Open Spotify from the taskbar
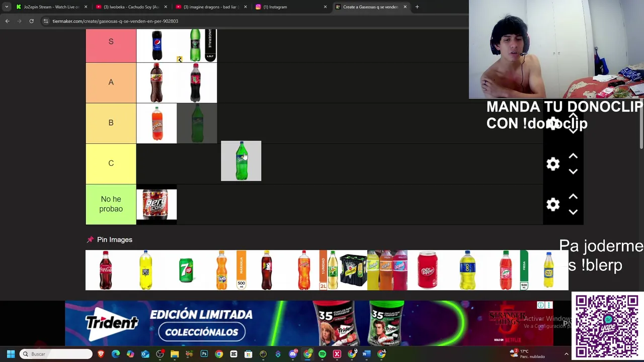The image size is (644, 362). click(x=322, y=354)
